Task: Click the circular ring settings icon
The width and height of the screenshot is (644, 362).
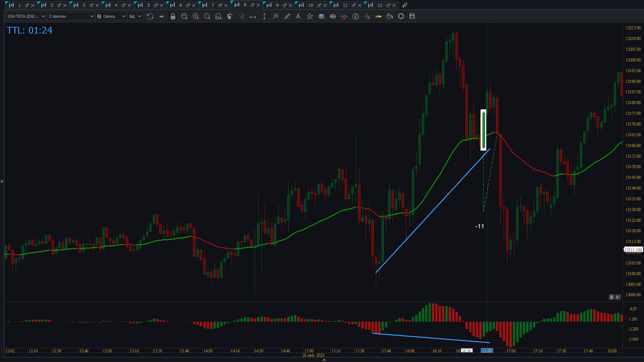Action: tap(401, 16)
